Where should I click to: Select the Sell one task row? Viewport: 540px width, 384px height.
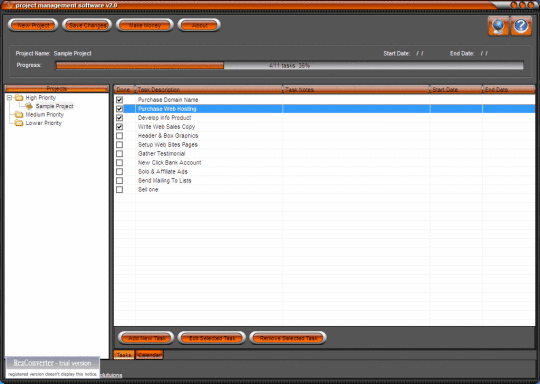(324, 189)
